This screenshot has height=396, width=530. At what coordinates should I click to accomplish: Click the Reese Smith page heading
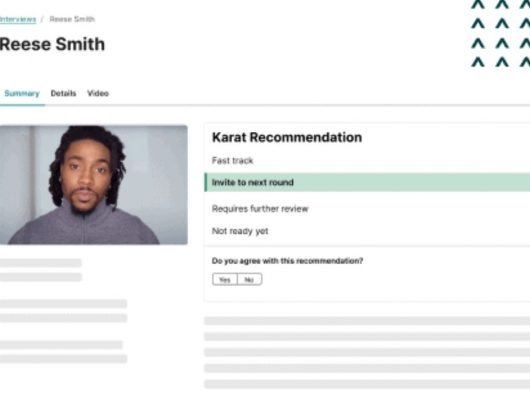(x=52, y=44)
